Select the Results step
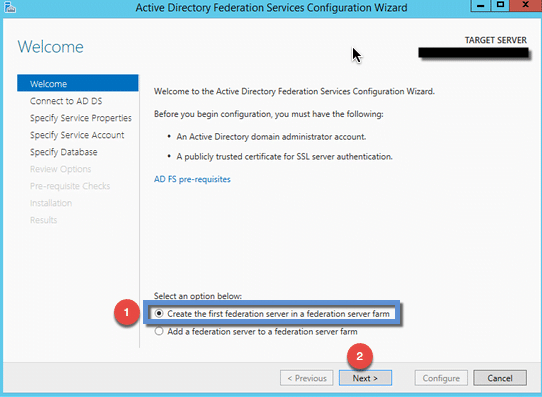The width and height of the screenshot is (542, 397). (x=43, y=220)
